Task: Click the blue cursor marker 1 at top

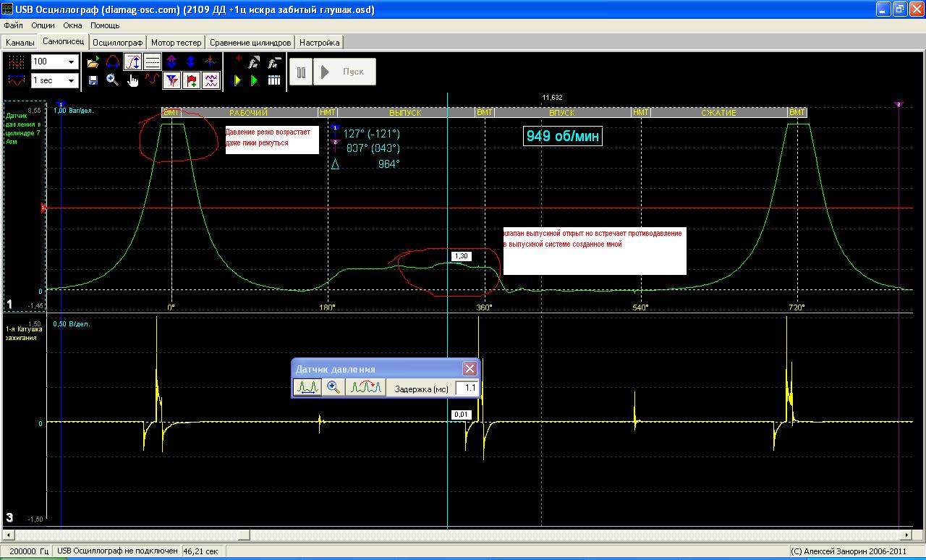Action: click(x=61, y=105)
